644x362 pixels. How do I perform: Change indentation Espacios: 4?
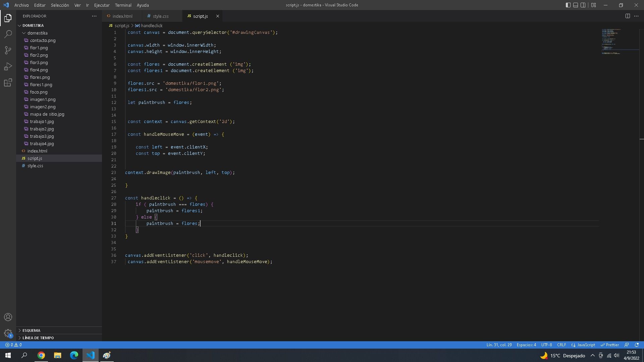526,345
